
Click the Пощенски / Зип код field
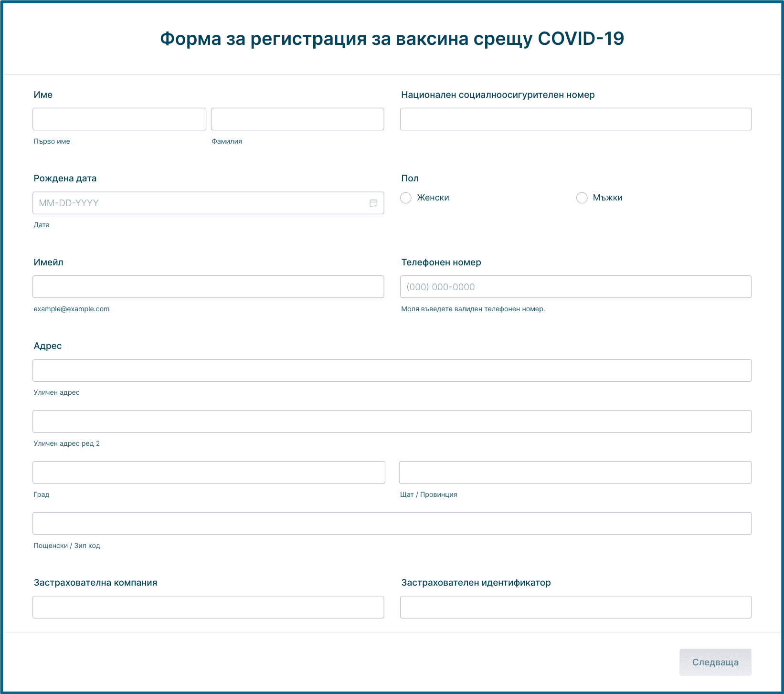point(392,524)
